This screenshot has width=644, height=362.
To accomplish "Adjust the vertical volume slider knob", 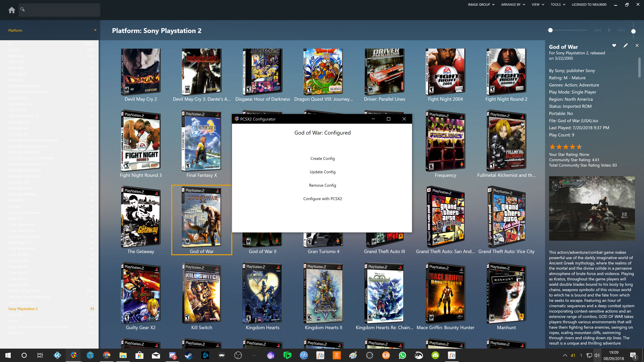I will [x=633, y=31].
